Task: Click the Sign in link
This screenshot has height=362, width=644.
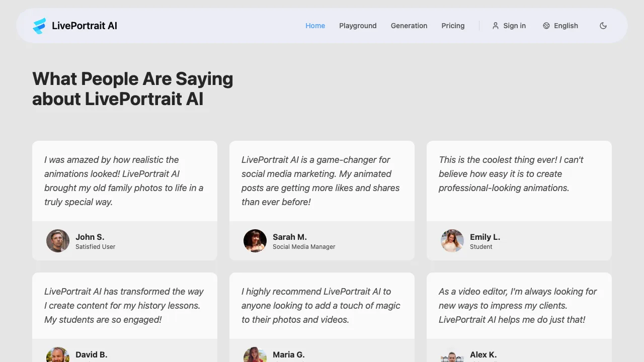Action: [514, 26]
